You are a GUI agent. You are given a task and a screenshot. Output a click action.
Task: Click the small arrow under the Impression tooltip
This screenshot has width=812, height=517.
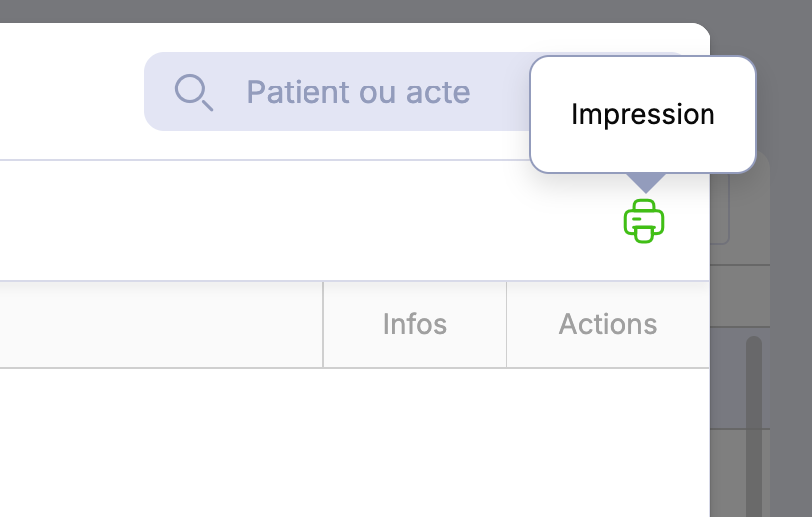(646, 182)
